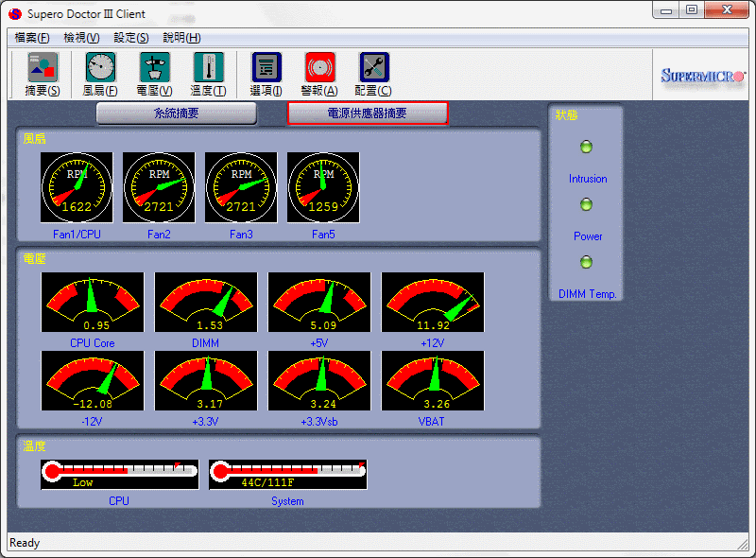
Task: Select the +12V voltage gauge
Action: [433, 303]
